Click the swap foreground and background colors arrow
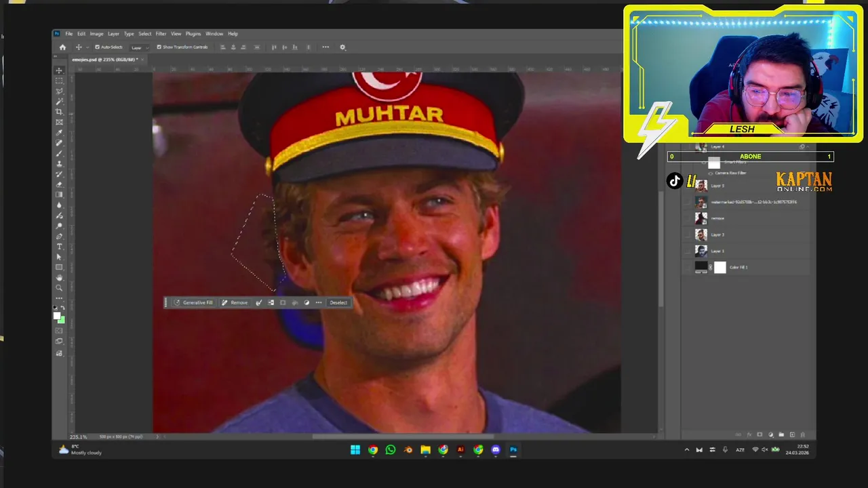Viewport: 868px width, 488px height. point(63,308)
